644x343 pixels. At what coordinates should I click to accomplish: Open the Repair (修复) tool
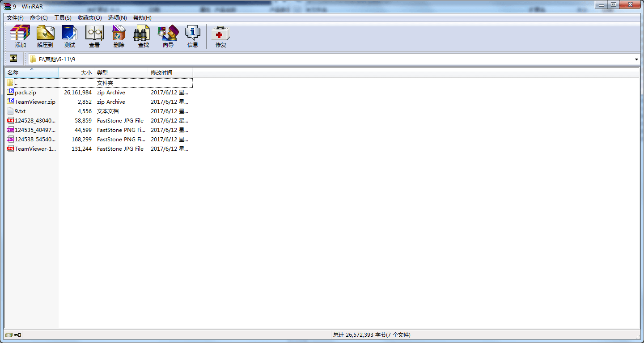pyautogui.click(x=220, y=36)
